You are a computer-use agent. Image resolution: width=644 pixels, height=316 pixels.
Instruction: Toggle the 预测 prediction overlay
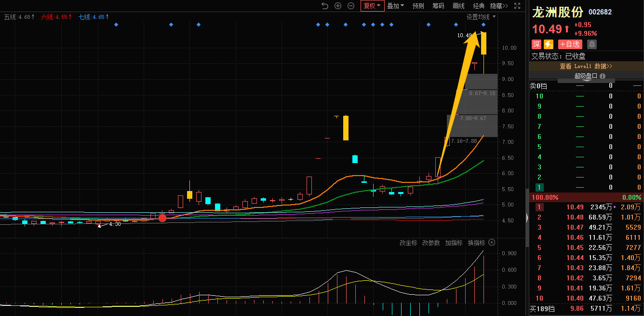click(x=418, y=6)
